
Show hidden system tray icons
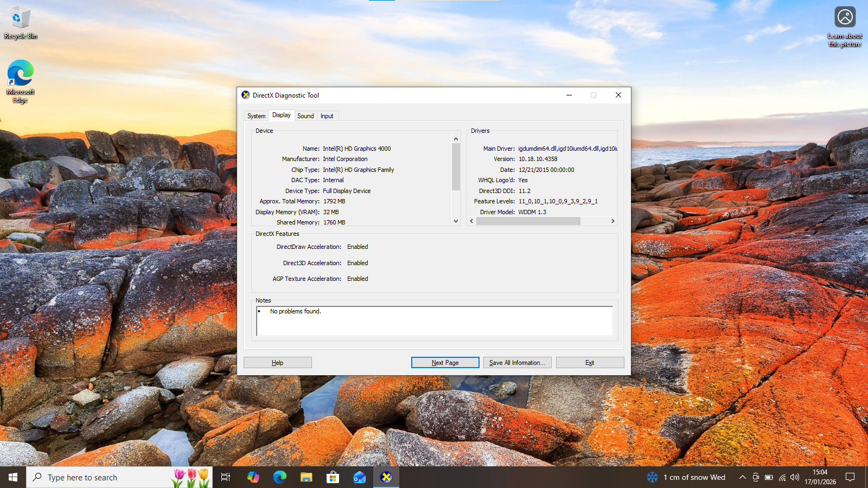point(742,477)
